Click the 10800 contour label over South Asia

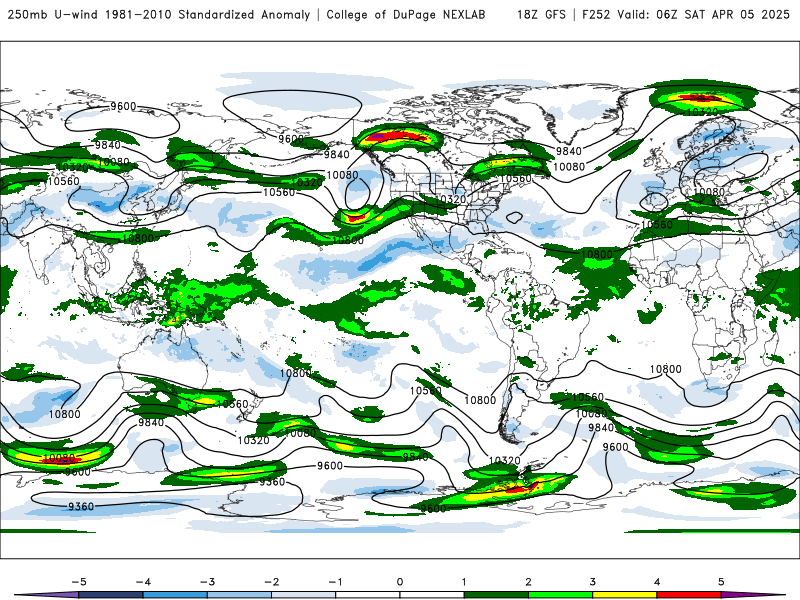point(138,238)
